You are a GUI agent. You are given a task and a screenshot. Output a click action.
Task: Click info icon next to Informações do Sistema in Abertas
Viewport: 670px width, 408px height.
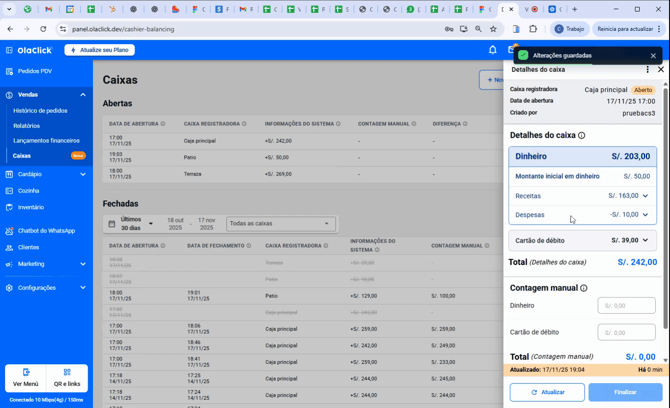[x=338, y=124]
